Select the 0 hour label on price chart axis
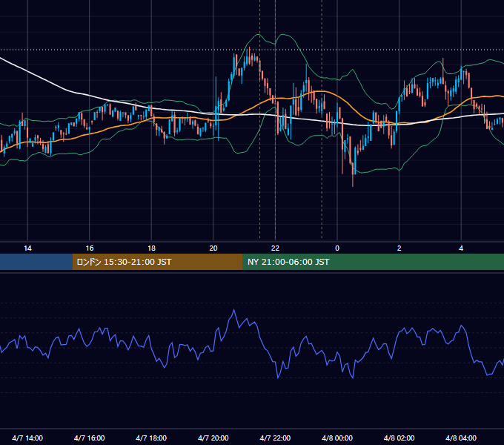This screenshot has height=445, width=504. [337, 248]
